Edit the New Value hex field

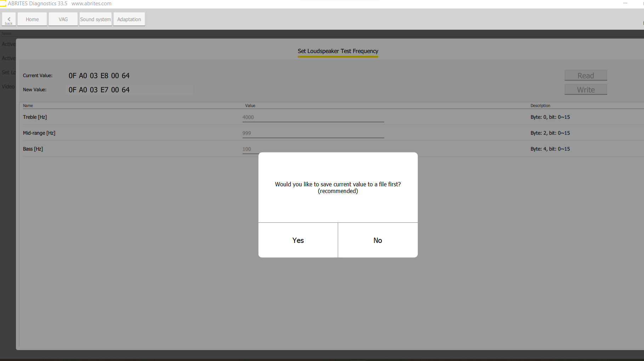point(129,90)
